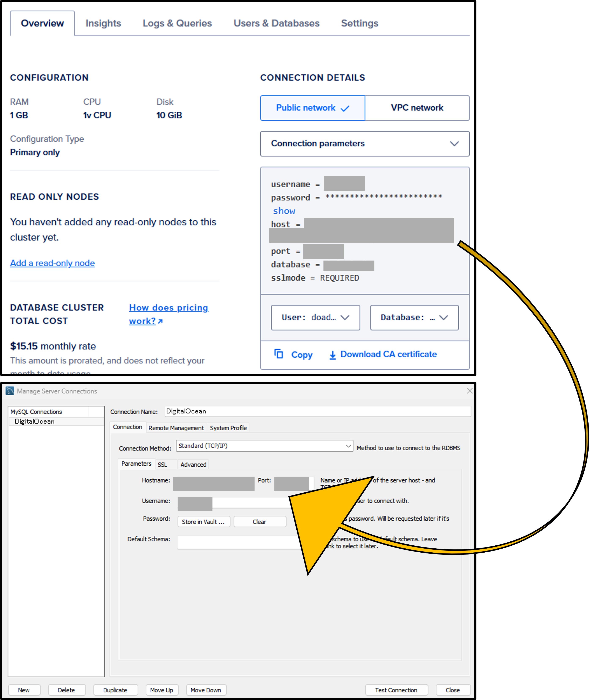Close the Manage Server Connections dialog
This screenshot has width=615, height=700.
click(470, 391)
